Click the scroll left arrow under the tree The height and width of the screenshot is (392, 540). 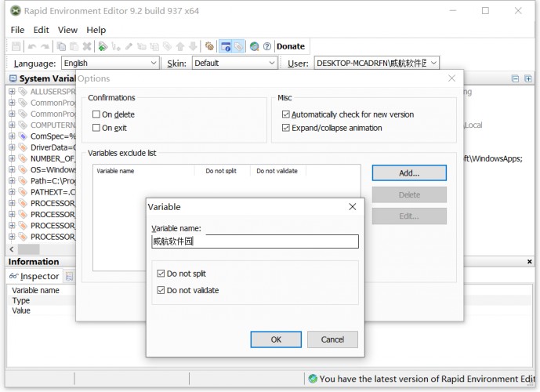[x=12, y=249]
